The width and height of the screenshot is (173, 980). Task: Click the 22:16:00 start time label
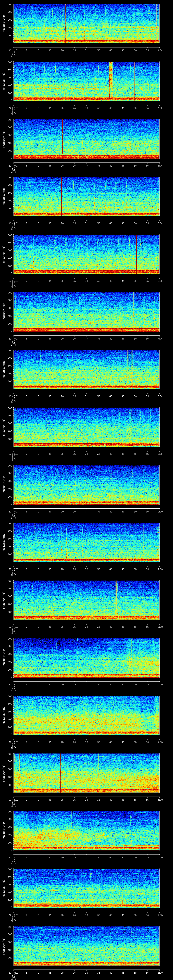pos(13,915)
